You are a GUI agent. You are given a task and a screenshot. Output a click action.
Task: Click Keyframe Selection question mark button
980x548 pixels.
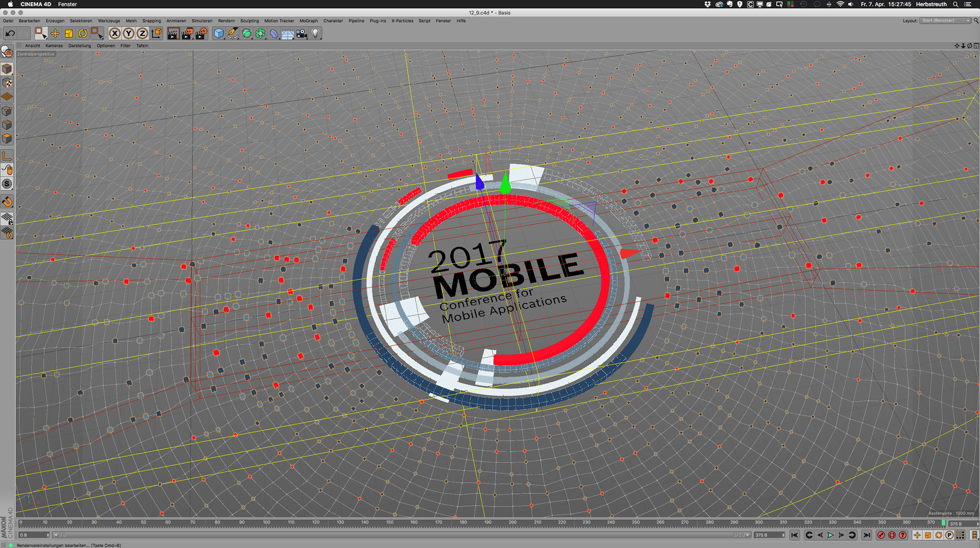click(x=902, y=535)
